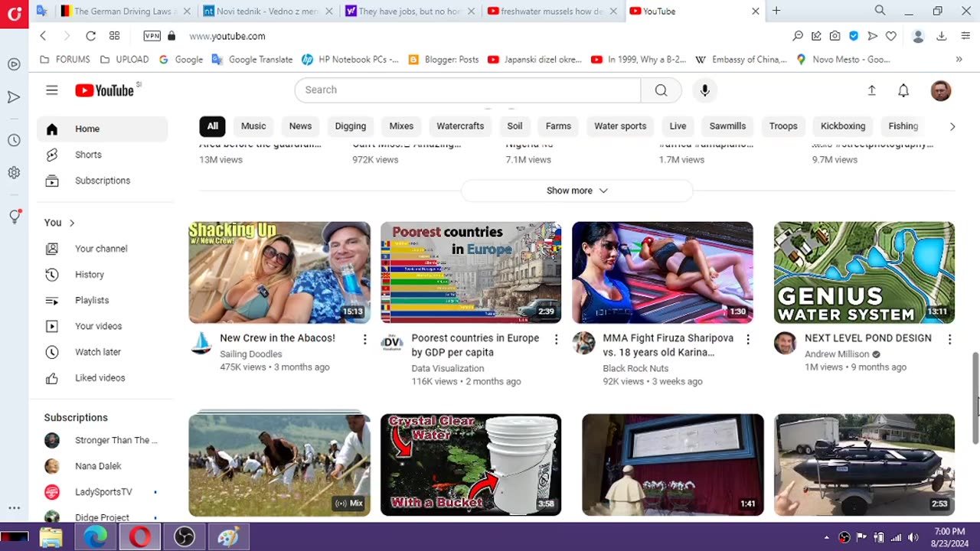The height and width of the screenshot is (551, 980).
Task: Select the All filter chip
Action: 212,126
